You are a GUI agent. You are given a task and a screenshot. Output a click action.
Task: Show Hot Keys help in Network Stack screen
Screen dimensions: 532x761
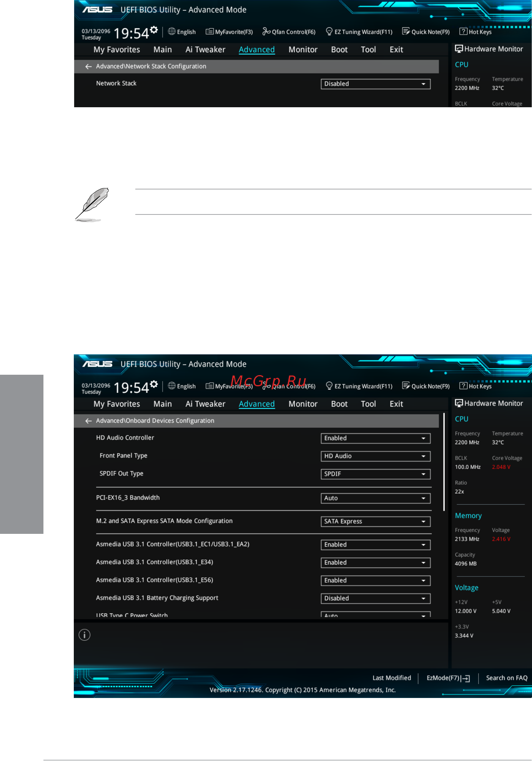475,32
